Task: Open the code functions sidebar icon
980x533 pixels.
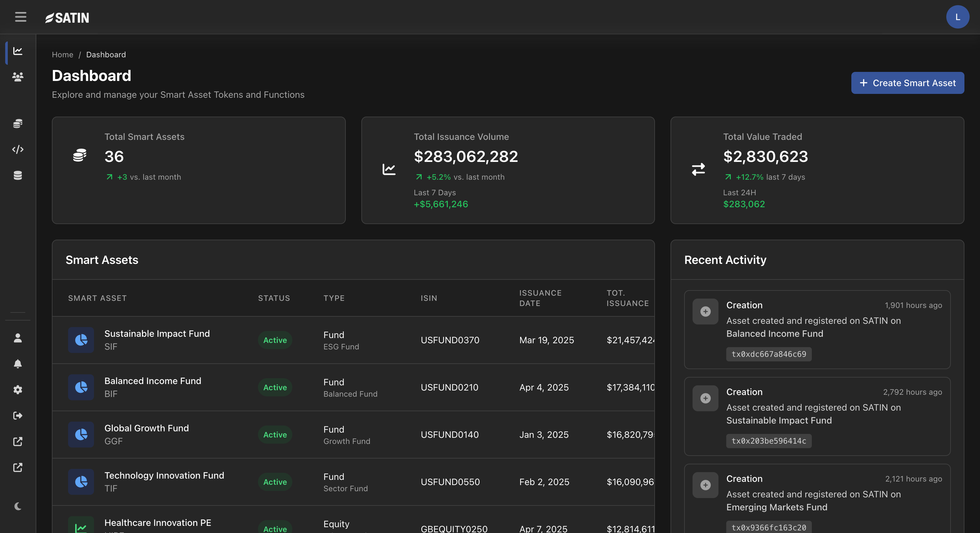Action: [18, 149]
